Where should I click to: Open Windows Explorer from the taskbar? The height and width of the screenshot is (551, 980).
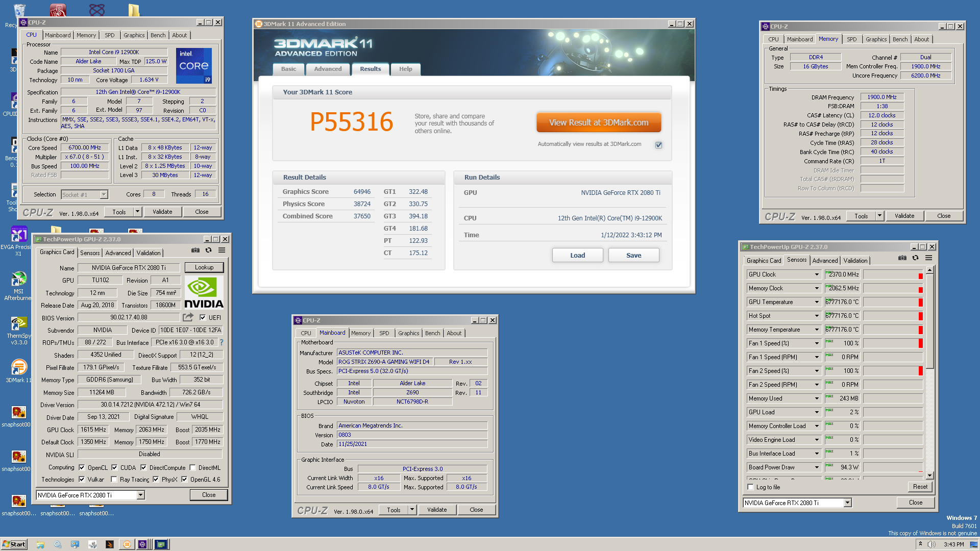[x=40, y=544]
